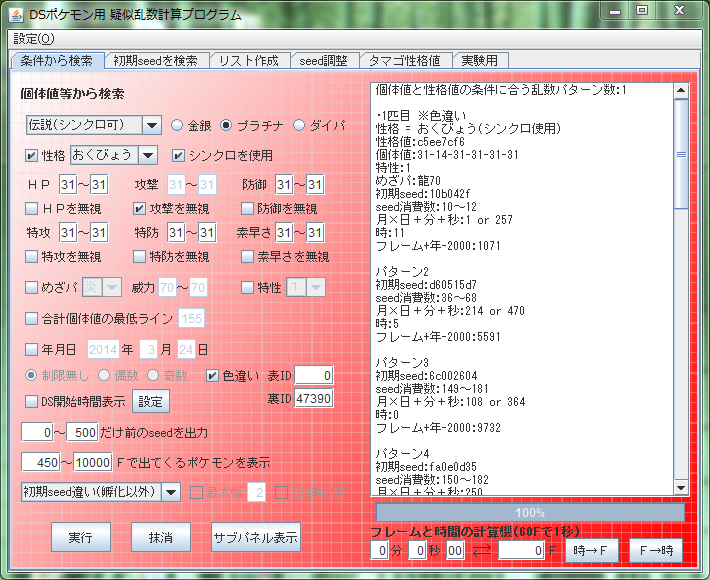710x580 pixels.
Task: Select the 制限無し radio button
Action: [31, 375]
